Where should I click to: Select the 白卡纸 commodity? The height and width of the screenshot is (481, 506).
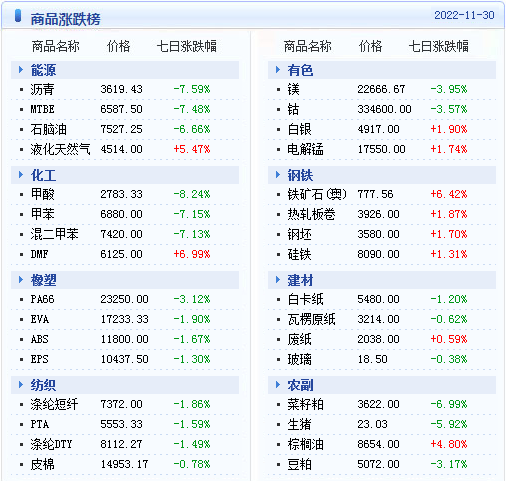point(306,299)
